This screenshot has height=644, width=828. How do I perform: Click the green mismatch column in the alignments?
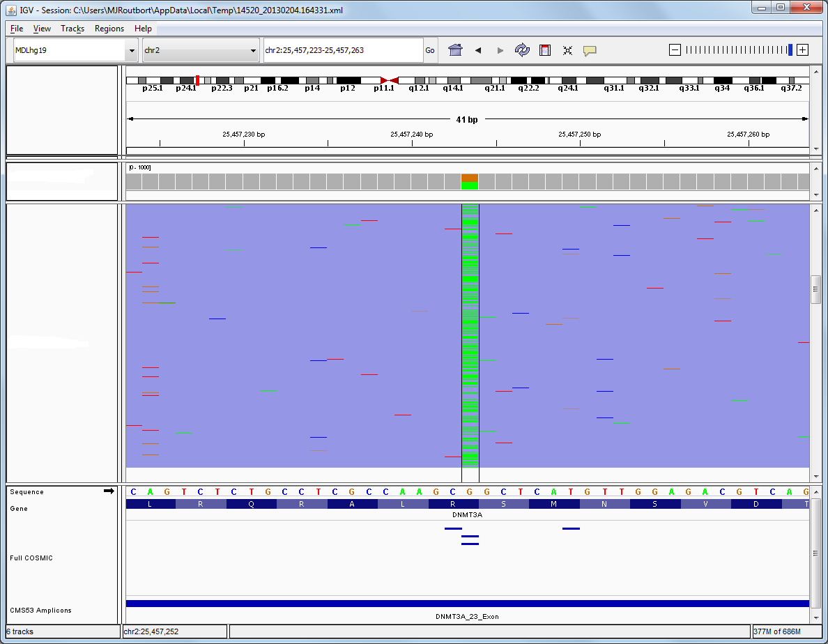(470, 336)
